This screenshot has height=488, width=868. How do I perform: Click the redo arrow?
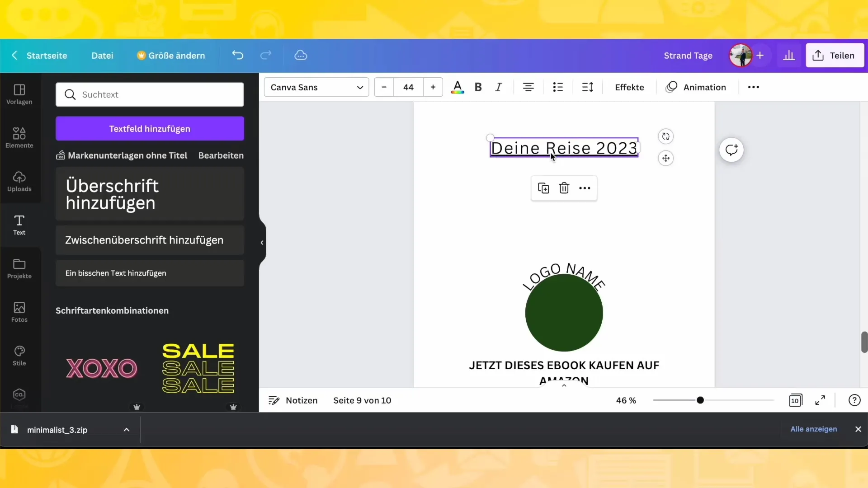(266, 55)
